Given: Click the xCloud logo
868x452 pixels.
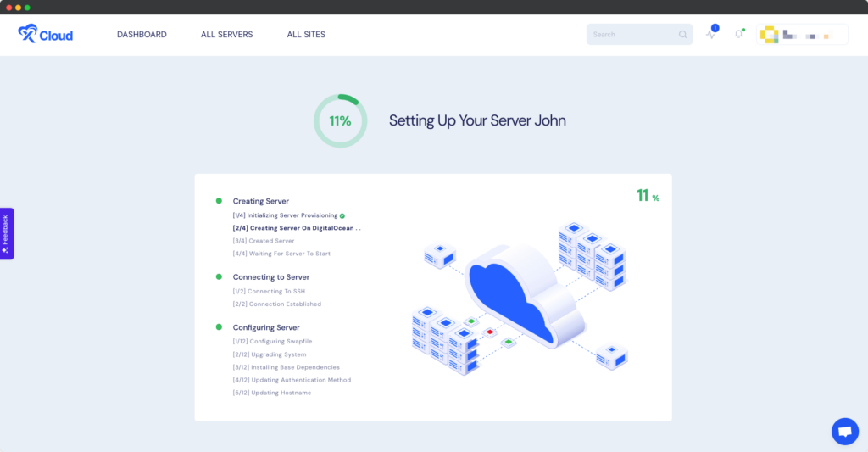Looking at the screenshot, I should tap(46, 35).
